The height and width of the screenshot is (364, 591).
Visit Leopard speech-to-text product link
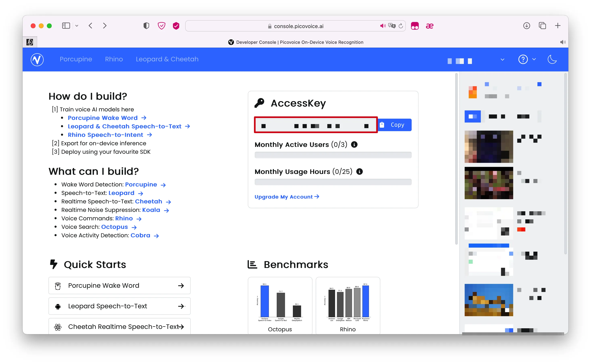[126, 193]
